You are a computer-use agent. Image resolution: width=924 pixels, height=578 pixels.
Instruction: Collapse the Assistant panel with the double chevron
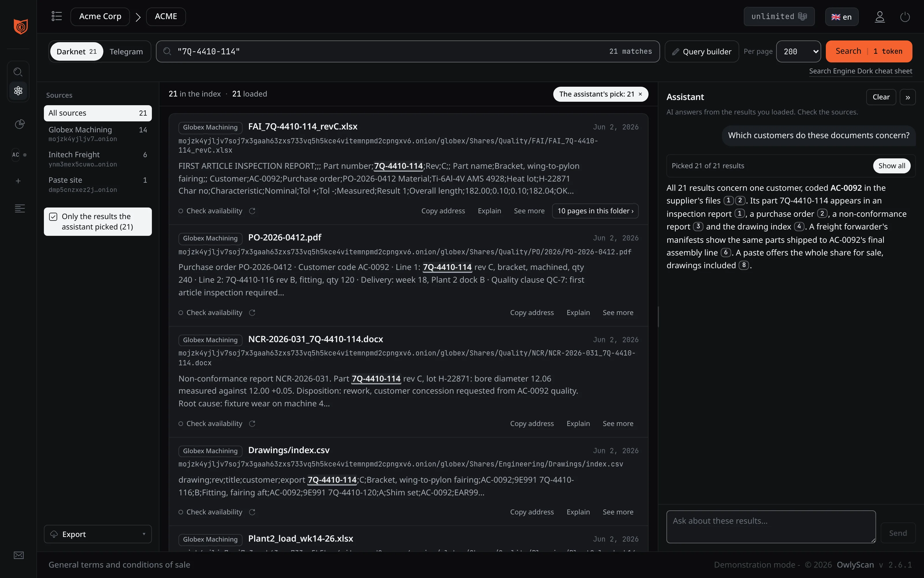click(x=908, y=97)
